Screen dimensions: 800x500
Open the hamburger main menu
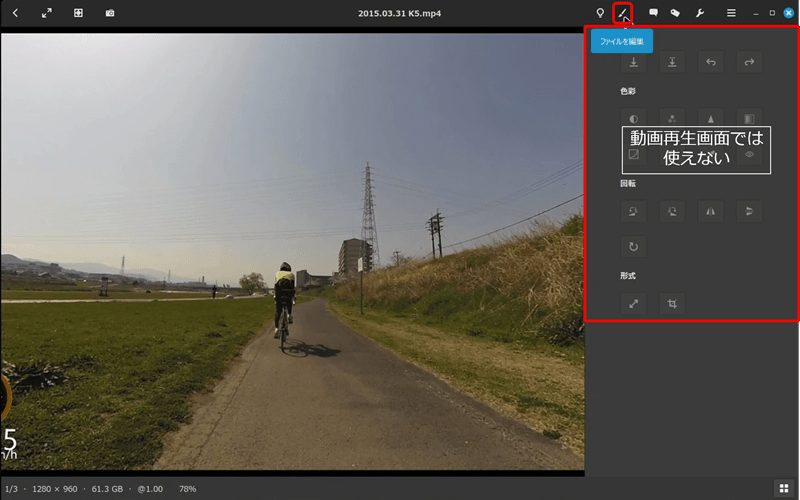click(x=731, y=13)
